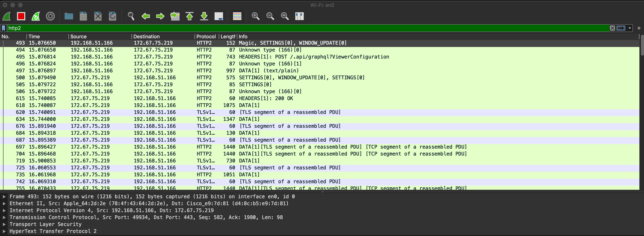Restart the current packet capture
This screenshot has width=644, height=236.
pos(36,16)
